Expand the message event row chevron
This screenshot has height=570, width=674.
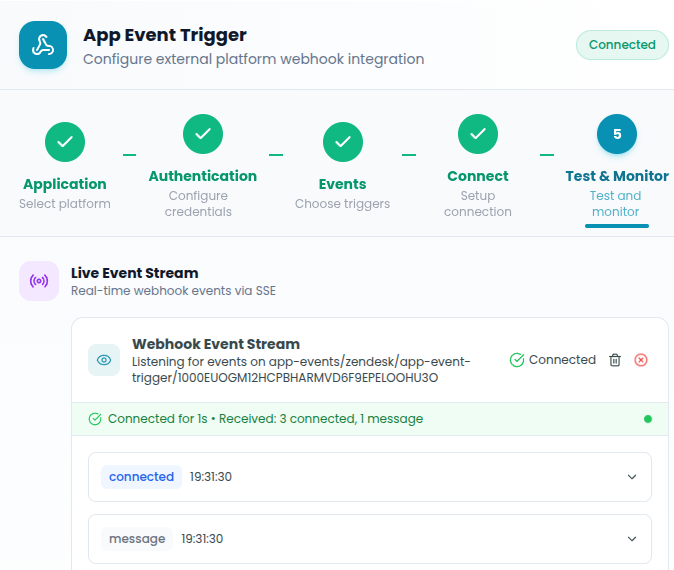[632, 539]
